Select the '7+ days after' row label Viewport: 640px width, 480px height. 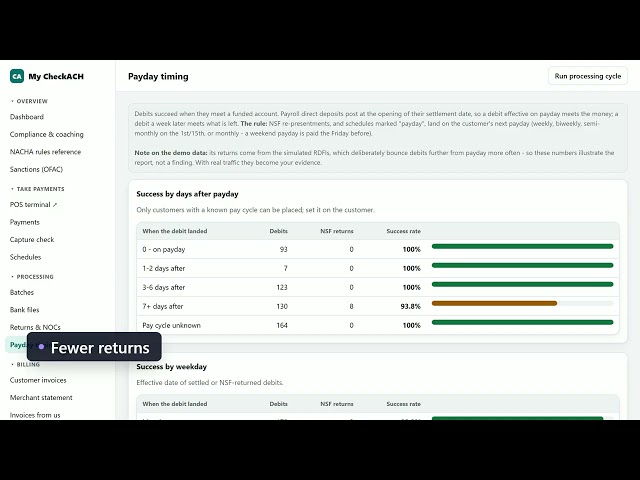(163, 306)
